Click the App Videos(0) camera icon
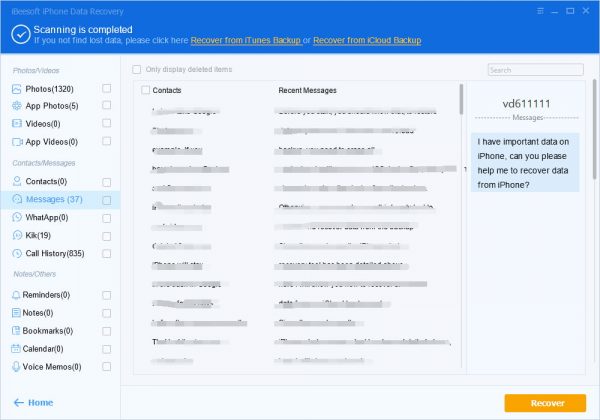 pyautogui.click(x=17, y=142)
